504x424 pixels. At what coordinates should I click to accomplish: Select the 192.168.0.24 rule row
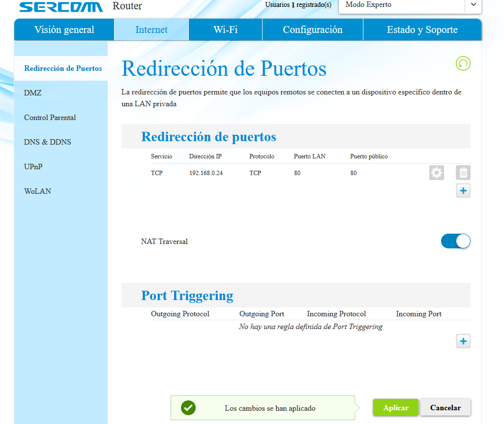tap(206, 173)
